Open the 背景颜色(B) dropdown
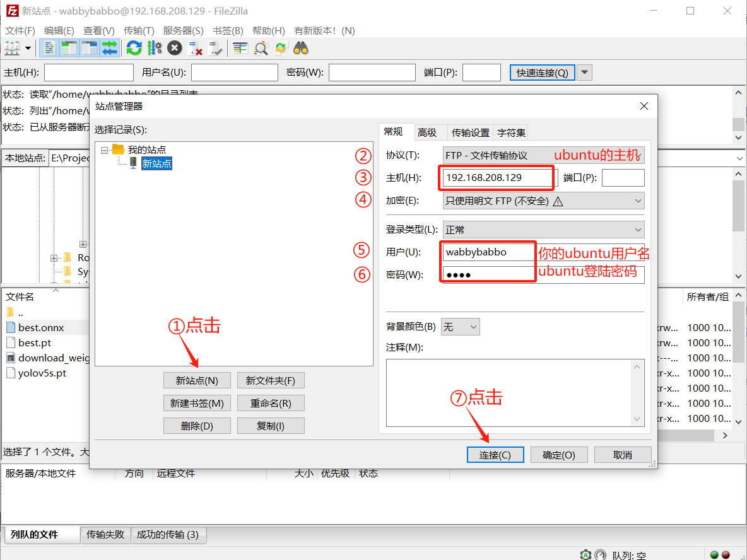This screenshot has width=747, height=560. (x=460, y=327)
